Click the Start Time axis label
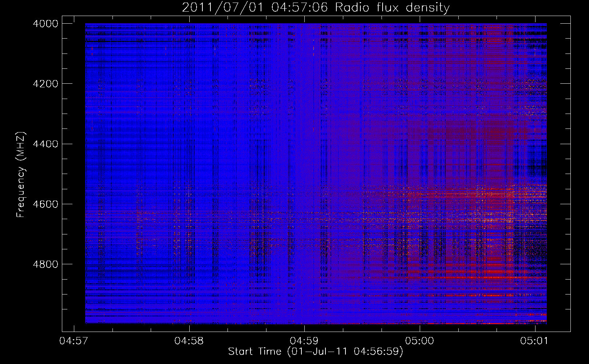This screenshot has height=364, width=589. pos(316,352)
